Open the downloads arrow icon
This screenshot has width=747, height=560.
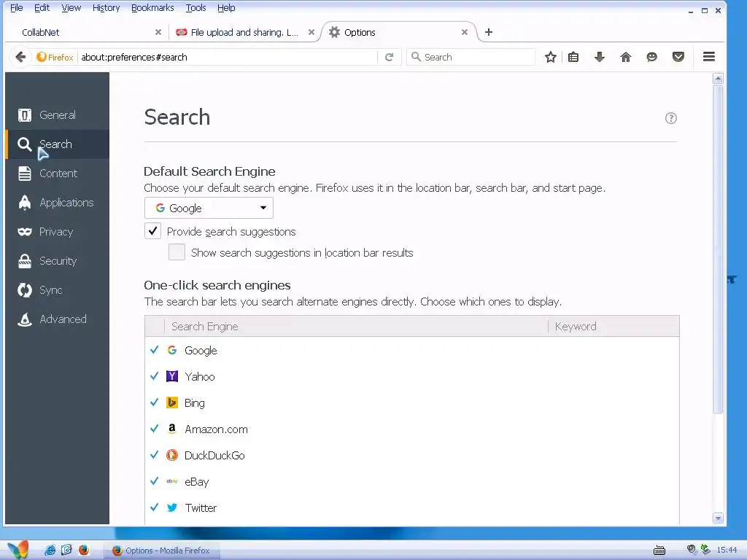[600, 57]
